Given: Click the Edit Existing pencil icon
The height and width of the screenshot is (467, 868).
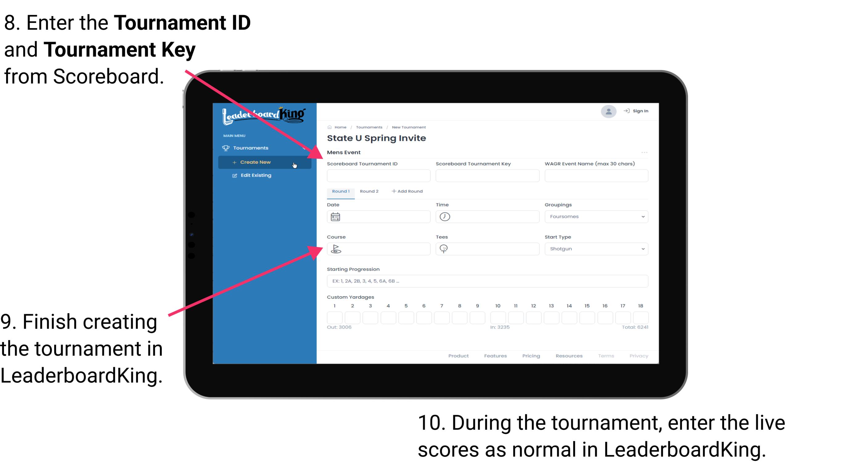Looking at the screenshot, I should (233, 175).
